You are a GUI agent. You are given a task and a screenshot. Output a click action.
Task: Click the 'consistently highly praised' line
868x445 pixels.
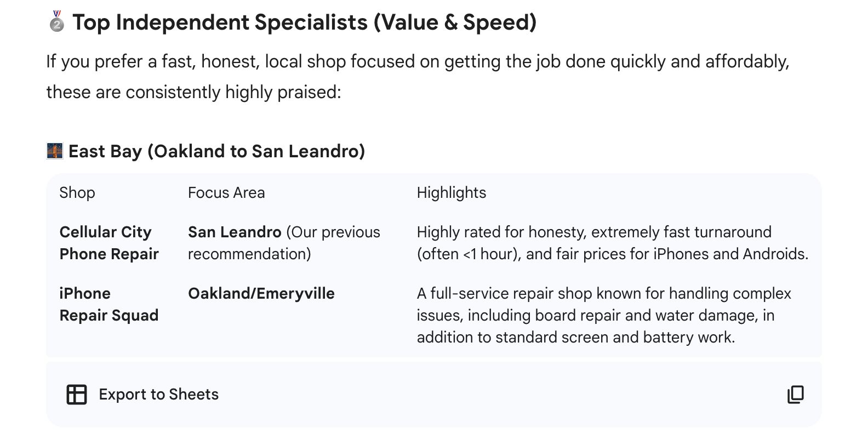coord(193,92)
